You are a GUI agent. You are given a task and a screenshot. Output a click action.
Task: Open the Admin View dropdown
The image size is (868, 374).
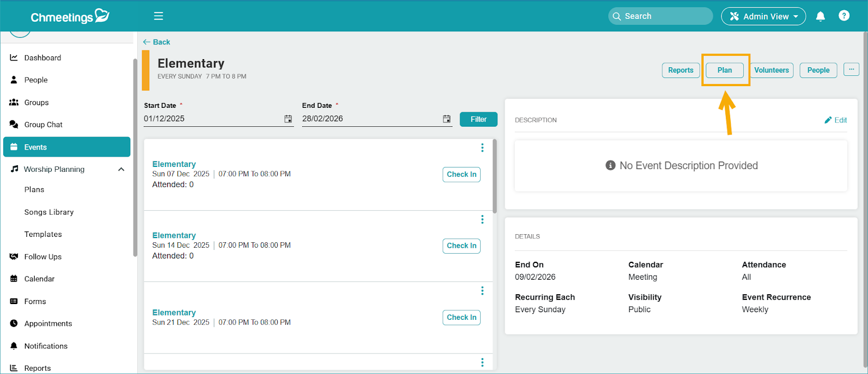pyautogui.click(x=763, y=16)
